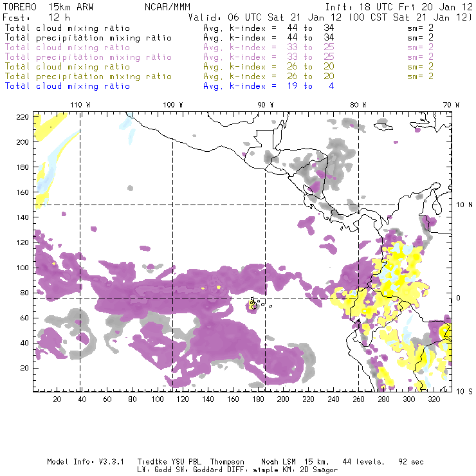Click the "Init: 18 UTC Fri 20 Jan 12" text
Viewport: 476px width, 476px height.
tap(399, 7)
